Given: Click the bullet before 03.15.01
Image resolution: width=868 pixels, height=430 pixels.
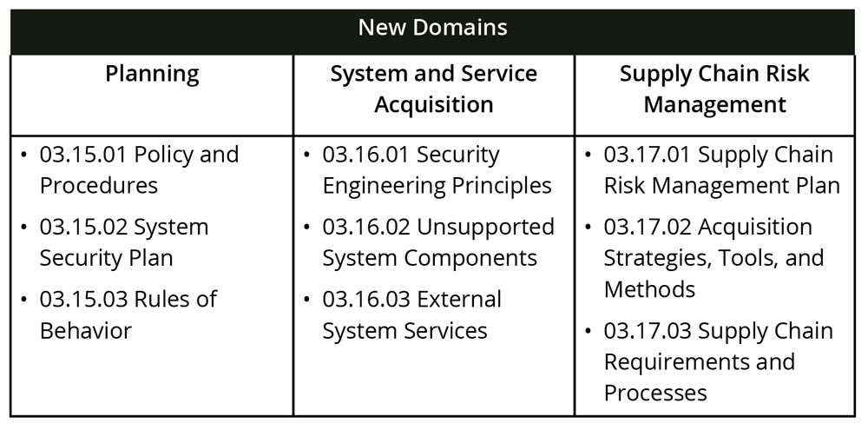Looking at the screenshot, I should pos(23,155).
